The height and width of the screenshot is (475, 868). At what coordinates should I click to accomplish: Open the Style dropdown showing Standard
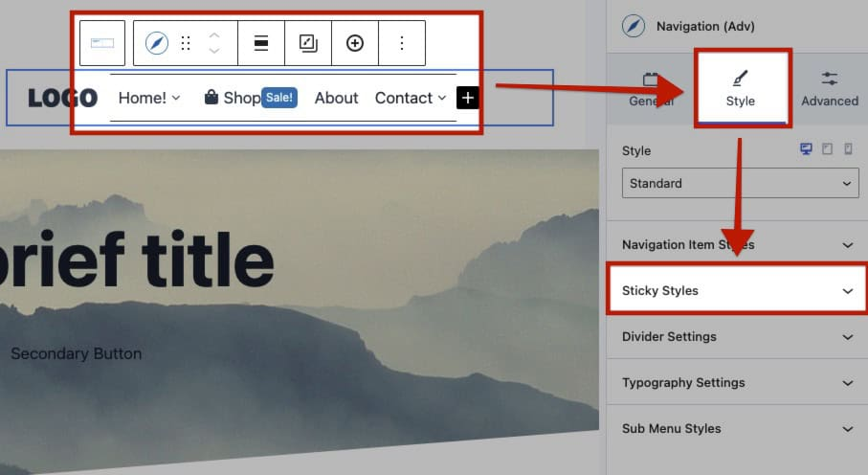tap(740, 183)
